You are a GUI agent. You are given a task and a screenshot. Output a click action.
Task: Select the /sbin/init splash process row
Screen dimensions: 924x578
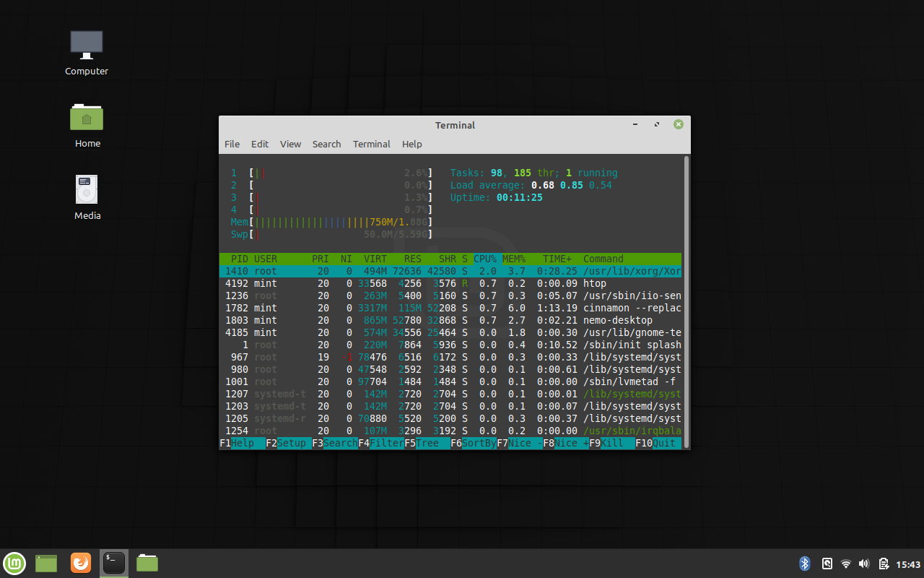(450, 345)
